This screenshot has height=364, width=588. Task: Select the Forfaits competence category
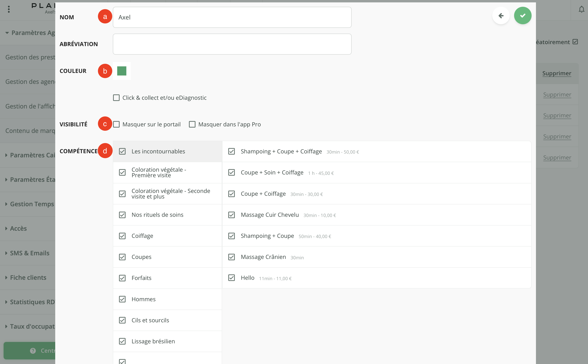pos(141,278)
